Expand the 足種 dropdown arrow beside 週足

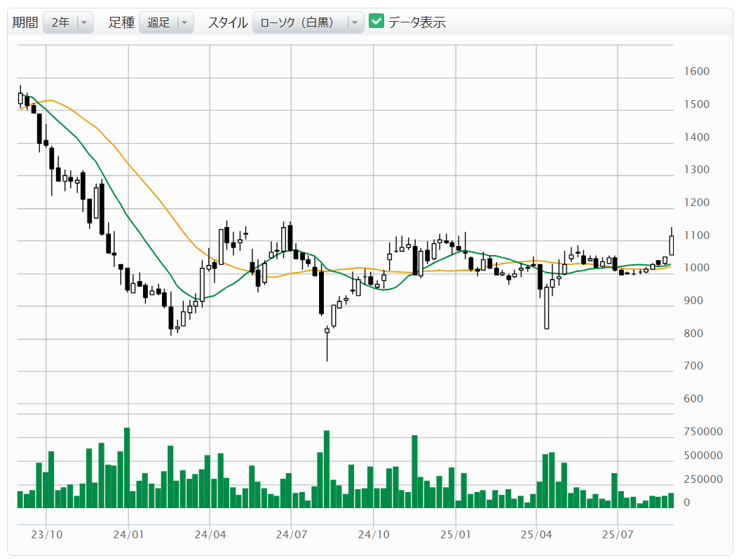[x=184, y=22]
